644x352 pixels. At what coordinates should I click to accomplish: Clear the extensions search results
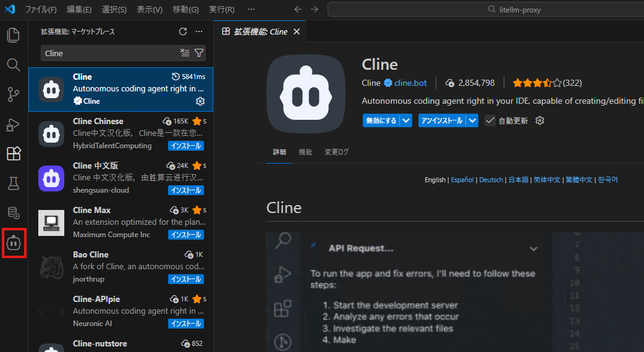pyautogui.click(x=185, y=53)
